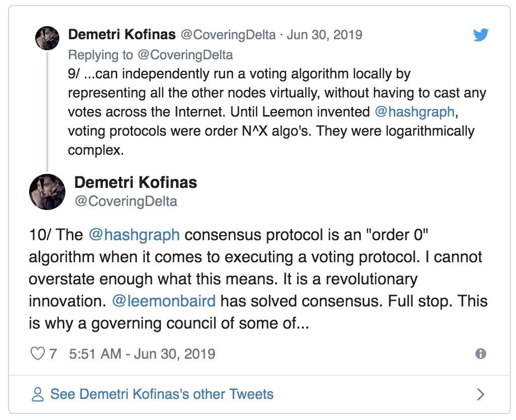Click the person icon beside See other Tweets
Viewport: 516px width, 420px height.
[38, 394]
